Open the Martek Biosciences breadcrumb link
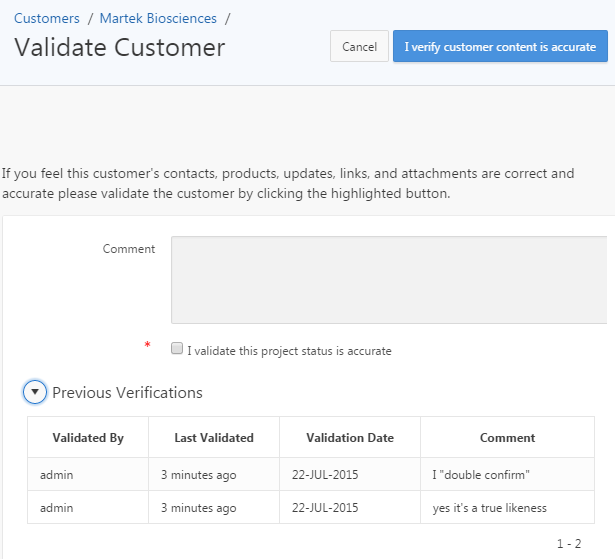Screen dimensions: 615x559 (x=158, y=18)
